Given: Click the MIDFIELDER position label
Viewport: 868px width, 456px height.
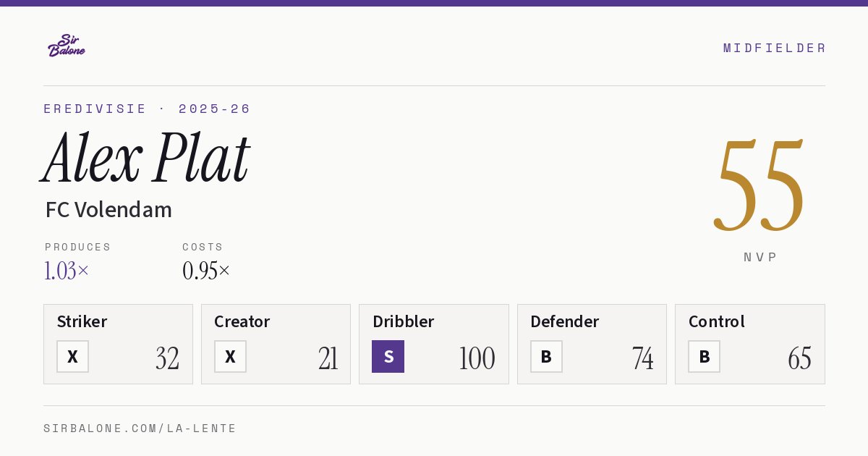Looking at the screenshot, I should (775, 48).
